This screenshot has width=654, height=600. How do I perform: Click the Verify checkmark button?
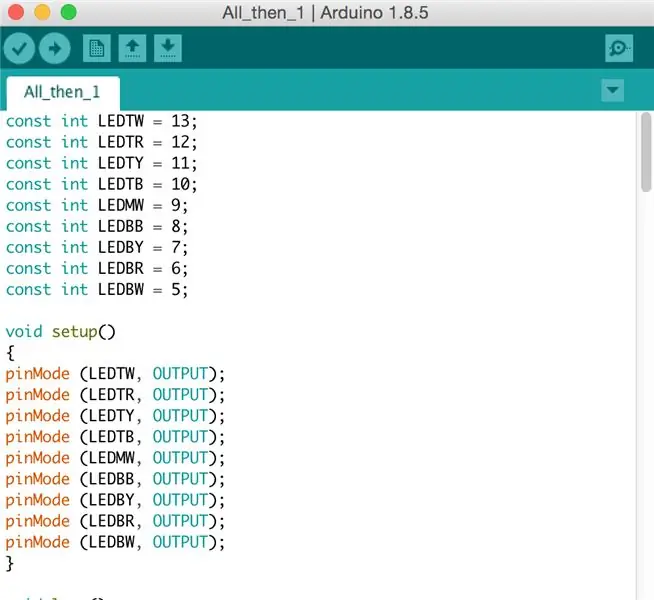(x=19, y=48)
